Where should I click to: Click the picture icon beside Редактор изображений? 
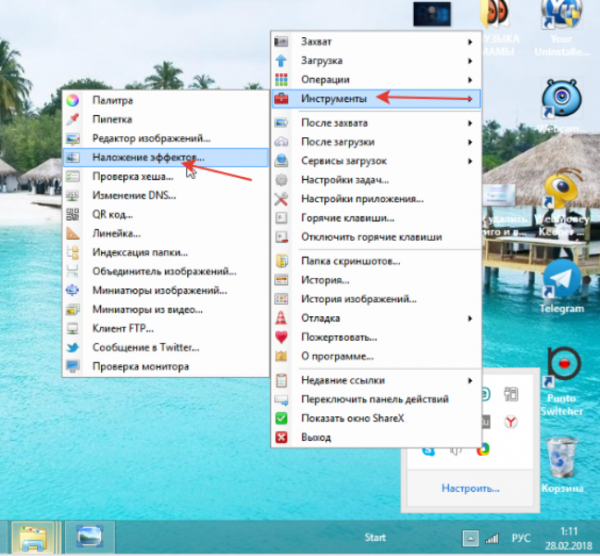72,139
